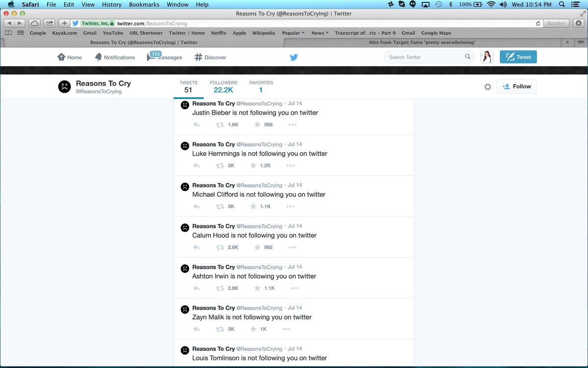588x368 pixels.
Task: Click the iCloud Tabs toolbar button
Action: [34, 23]
